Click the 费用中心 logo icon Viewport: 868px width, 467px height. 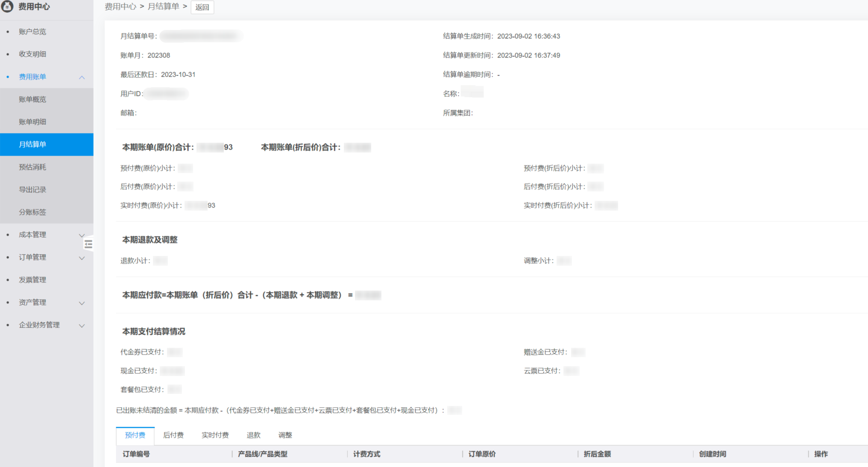7,6
